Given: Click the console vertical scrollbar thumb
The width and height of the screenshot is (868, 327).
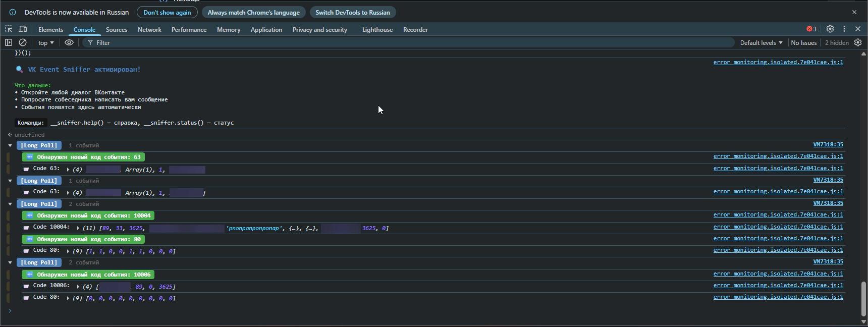Looking at the screenshot, I should point(863,298).
